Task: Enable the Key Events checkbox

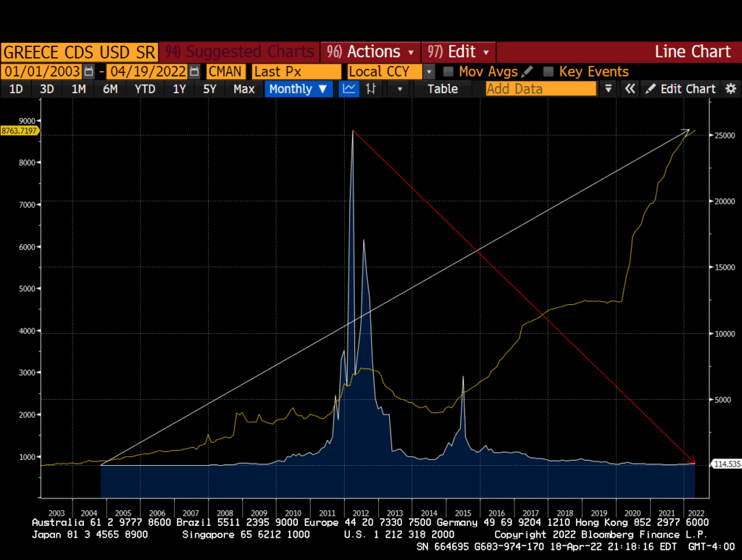Action: 549,72
